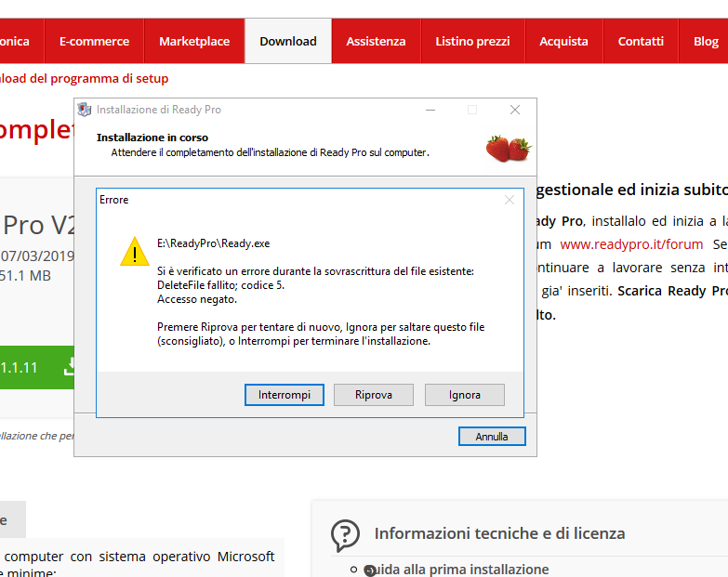Screen dimensions: 728x577
Task: Open the Contatti page
Action: 641,41
